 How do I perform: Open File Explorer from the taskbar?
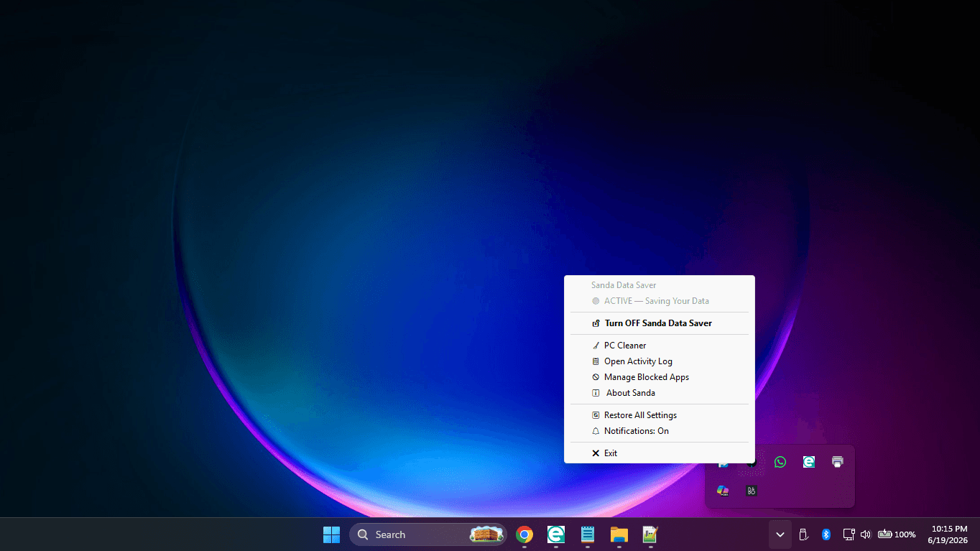click(x=619, y=534)
